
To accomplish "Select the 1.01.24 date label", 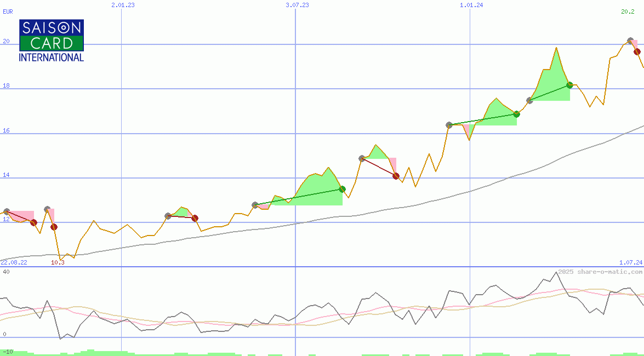I will (x=471, y=5).
